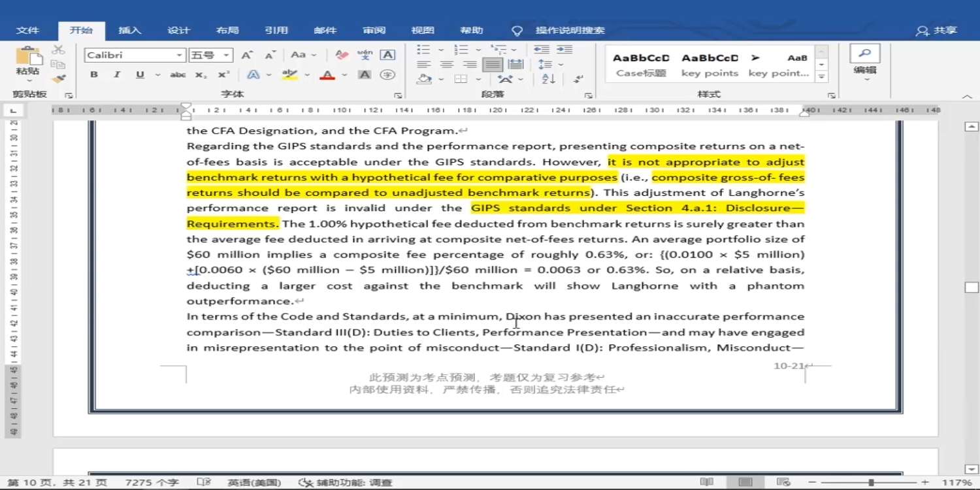This screenshot has height=490, width=980.
Task: Click the subscript x₂ icon
Action: pyautogui.click(x=201, y=75)
